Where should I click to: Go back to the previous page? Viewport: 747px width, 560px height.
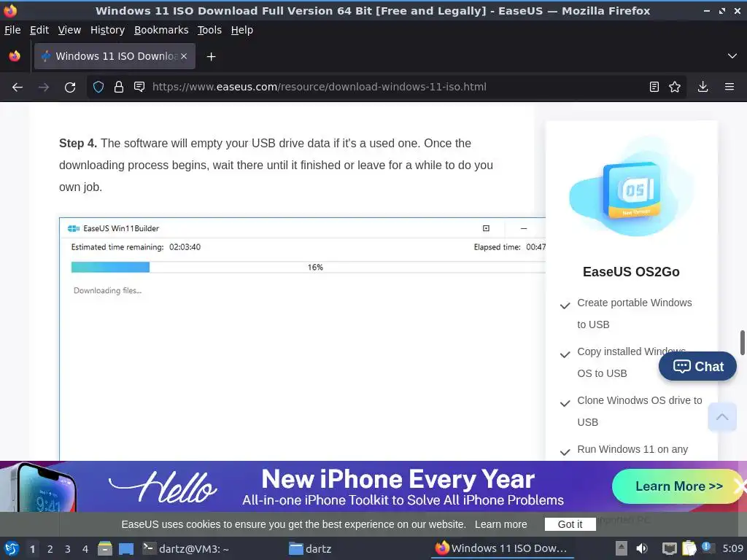pyautogui.click(x=18, y=87)
